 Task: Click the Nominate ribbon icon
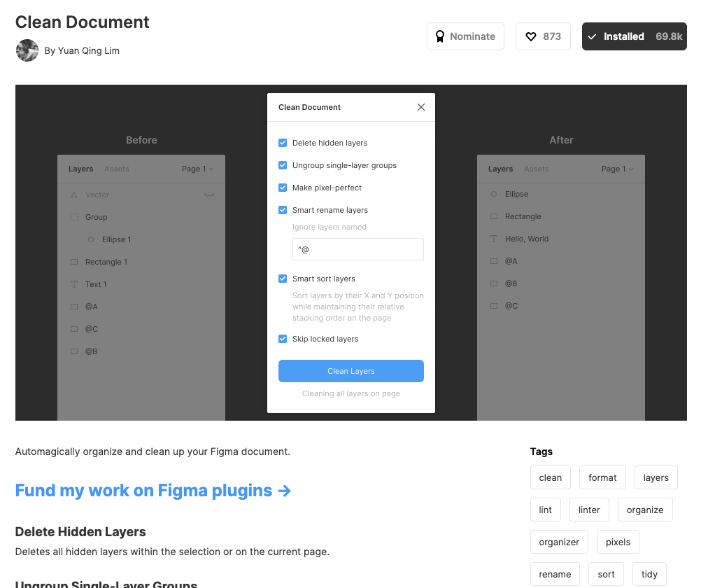[440, 36]
